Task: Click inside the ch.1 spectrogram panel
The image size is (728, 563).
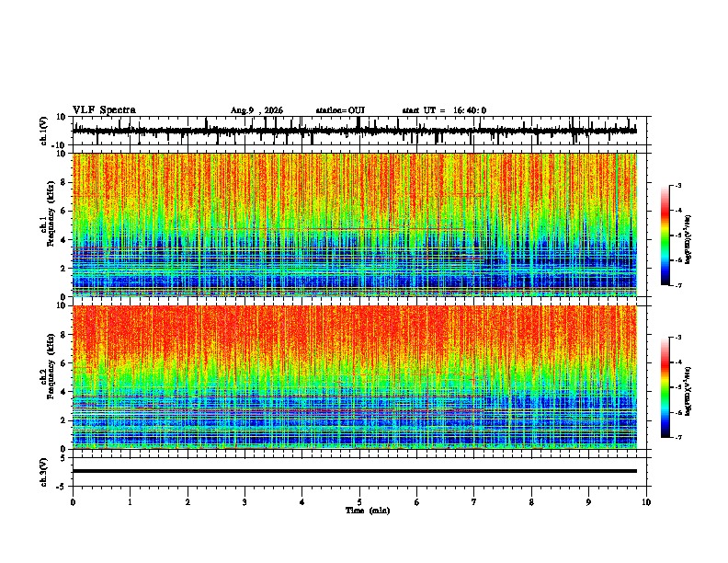Action: (x=354, y=224)
